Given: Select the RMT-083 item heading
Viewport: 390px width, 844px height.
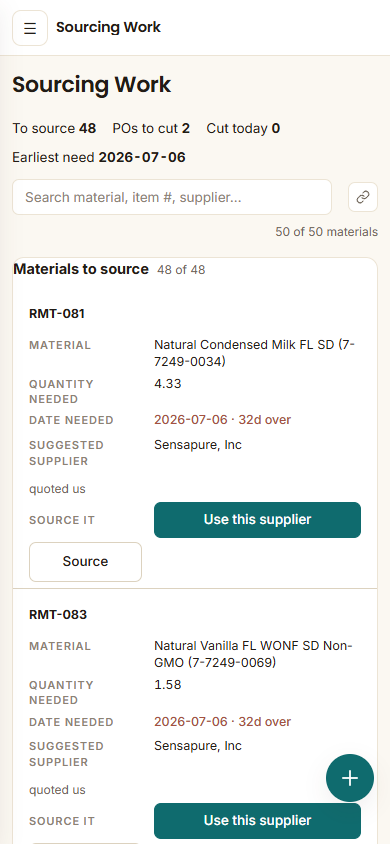Looking at the screenshot, I should pos(58,615).
